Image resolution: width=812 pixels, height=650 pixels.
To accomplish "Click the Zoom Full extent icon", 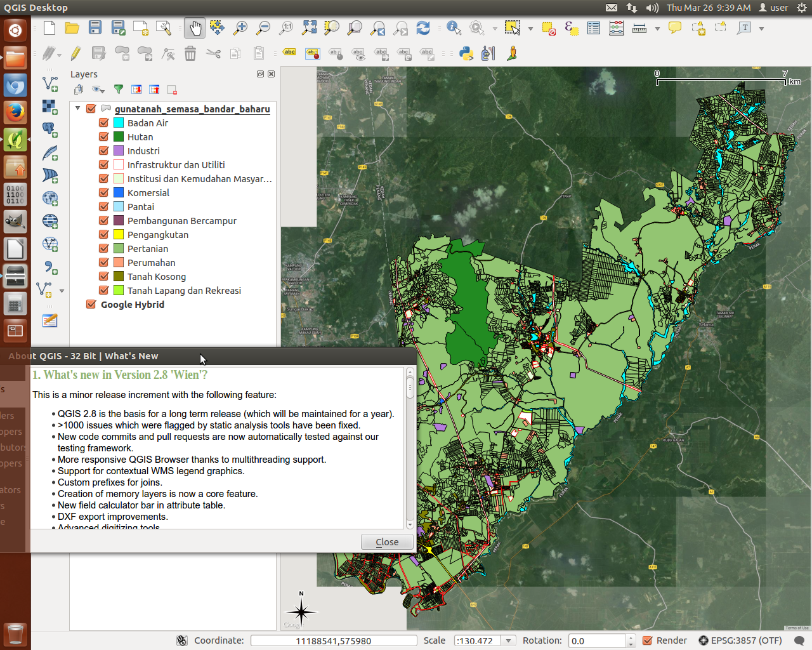I will pyautogui.click(x=309, y=27).
